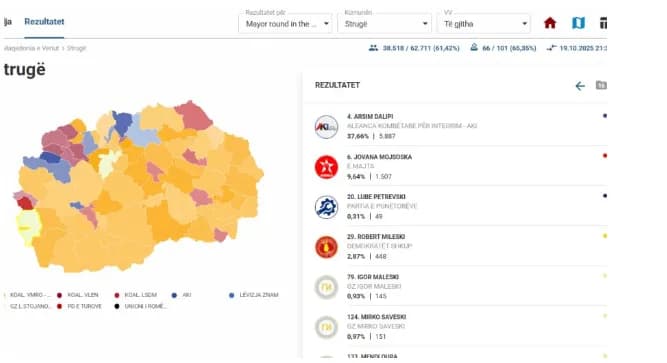667x363 pixels.
Task: Select the gear logo of Lube Petrevski
Action: (x=326, y=207)
